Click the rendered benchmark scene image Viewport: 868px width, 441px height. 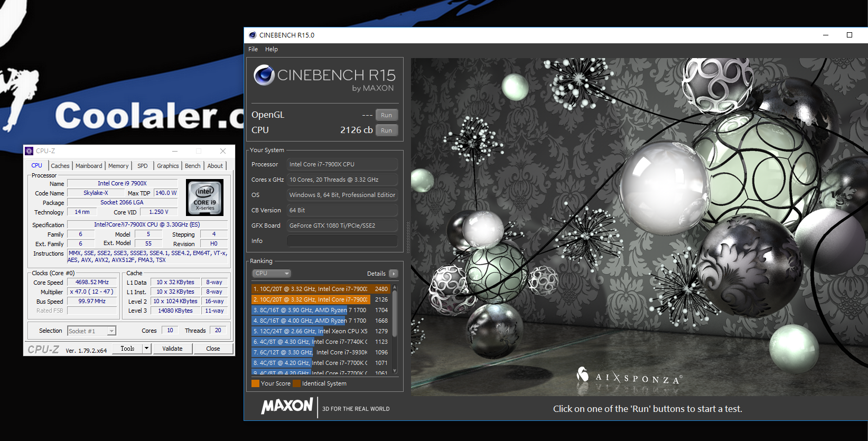click(638, 227)
